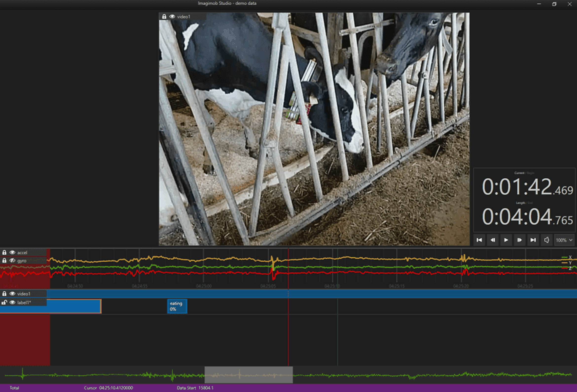Lock the gyro track
The height and width of the screenshot is (392, 577).
(4, 260)
